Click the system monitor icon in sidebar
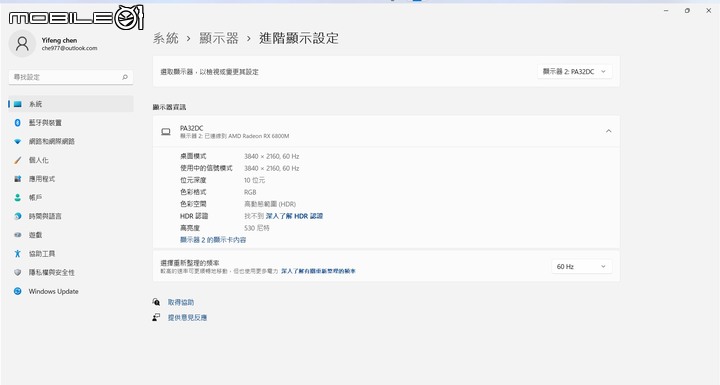720x385 pixels. 17,104
